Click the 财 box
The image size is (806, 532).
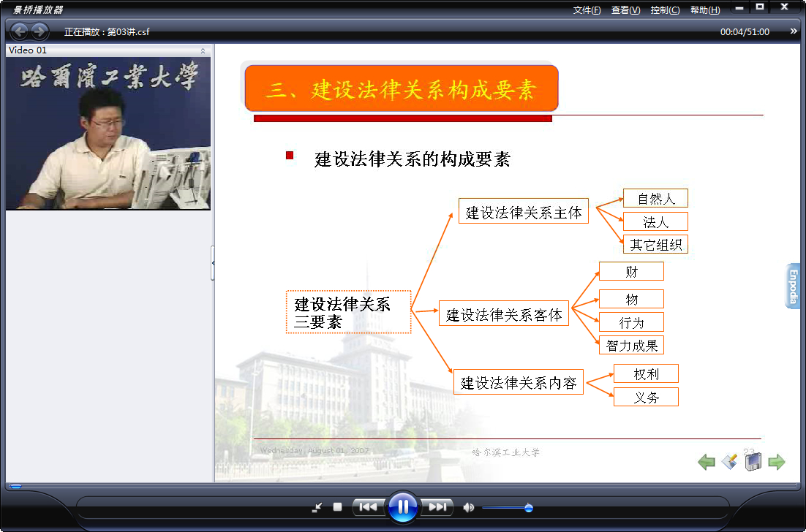click(x=631, y=271)
